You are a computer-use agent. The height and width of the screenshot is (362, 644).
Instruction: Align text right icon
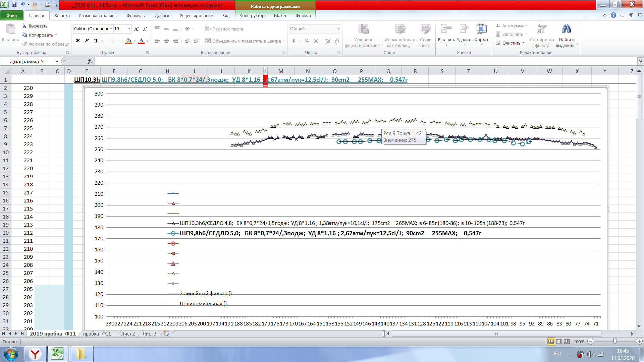[175, 41]
